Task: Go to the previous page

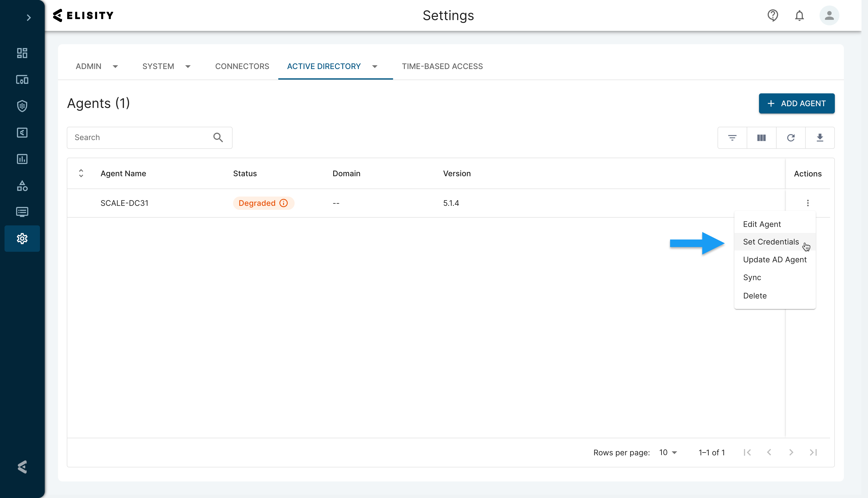Action: pyautogui.click(x=770, y=453)
